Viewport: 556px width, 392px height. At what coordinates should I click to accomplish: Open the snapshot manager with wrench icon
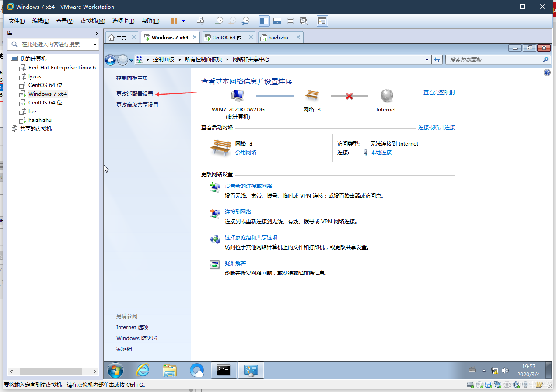[x=246, y=21]
